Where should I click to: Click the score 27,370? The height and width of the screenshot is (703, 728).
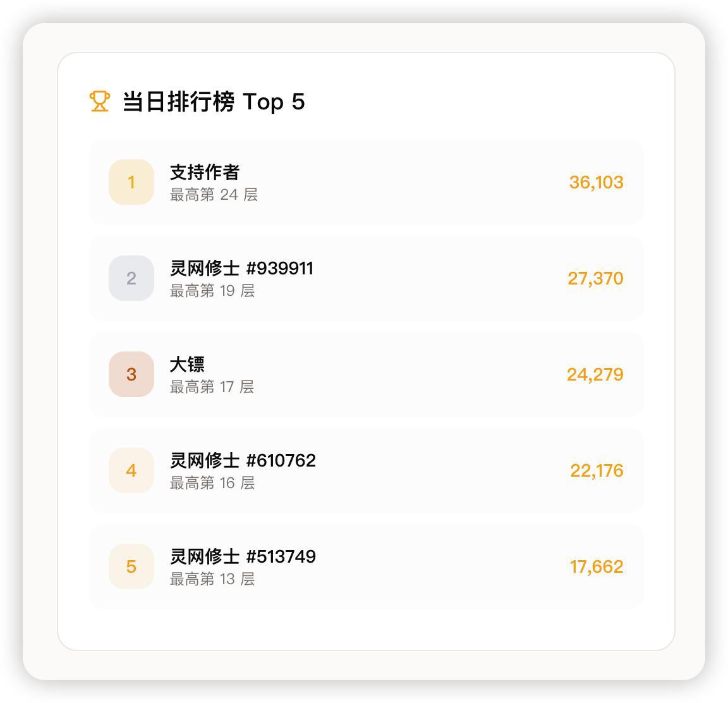(595, 279)
